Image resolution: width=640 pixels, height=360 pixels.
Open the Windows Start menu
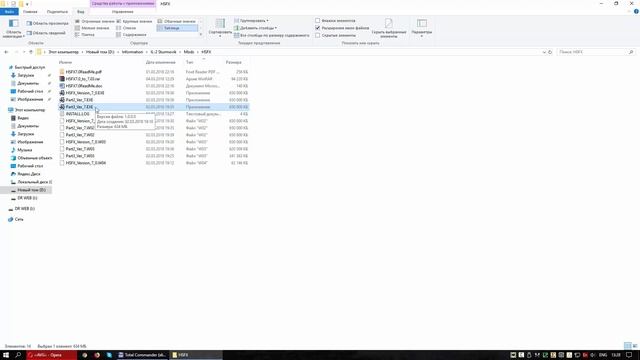point(6,355)
